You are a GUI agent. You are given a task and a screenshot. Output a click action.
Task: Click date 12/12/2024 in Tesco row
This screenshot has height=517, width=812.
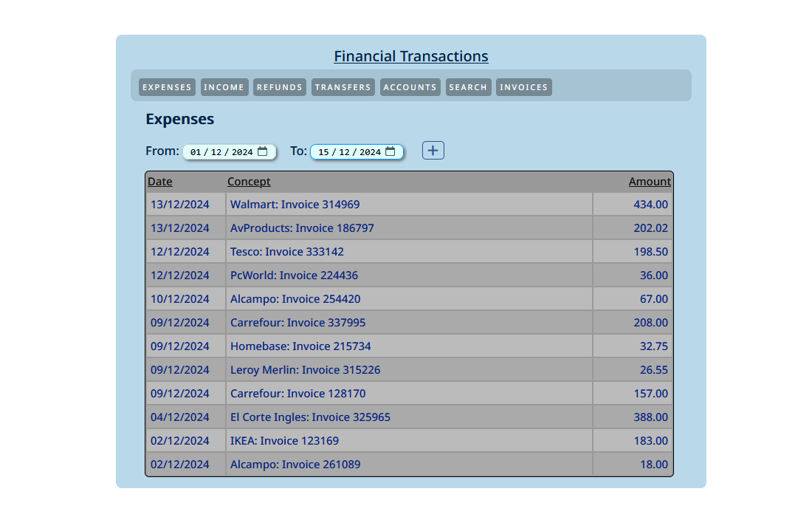point(179,252)
